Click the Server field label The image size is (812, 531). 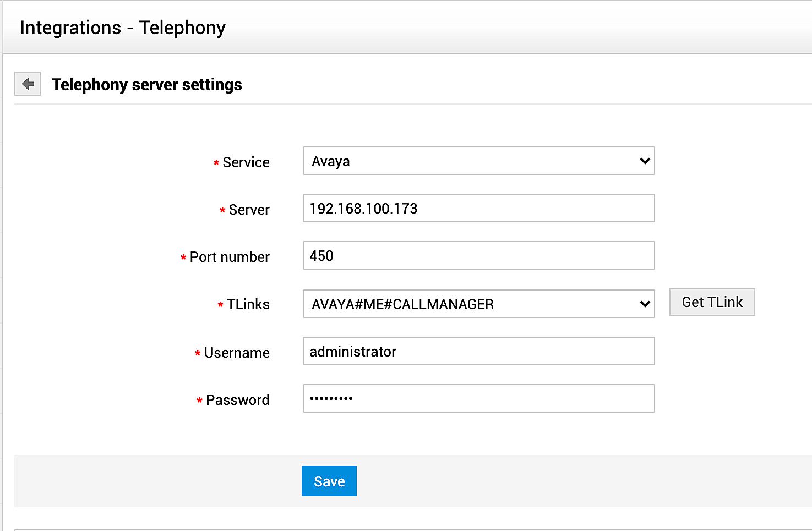[x=249, y=210]
